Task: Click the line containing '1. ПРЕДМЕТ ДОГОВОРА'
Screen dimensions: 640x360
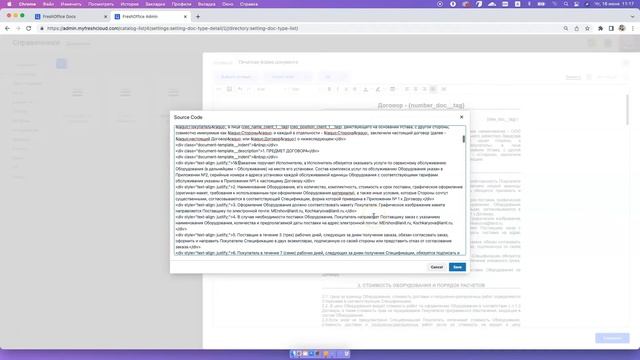Action: [x=247, y=151]
